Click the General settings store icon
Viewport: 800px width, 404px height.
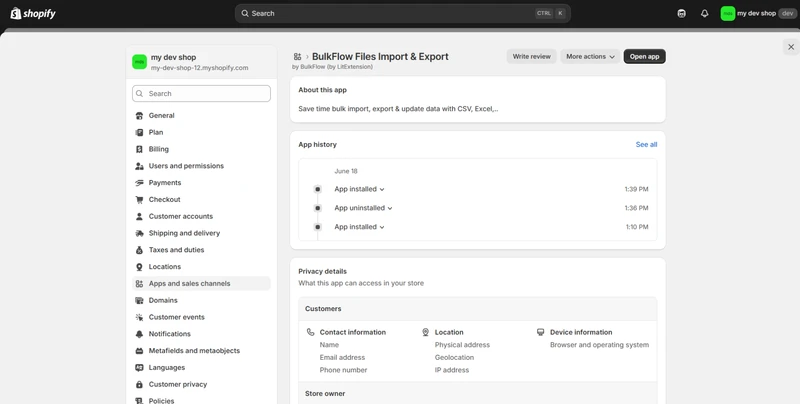point(139,116)
